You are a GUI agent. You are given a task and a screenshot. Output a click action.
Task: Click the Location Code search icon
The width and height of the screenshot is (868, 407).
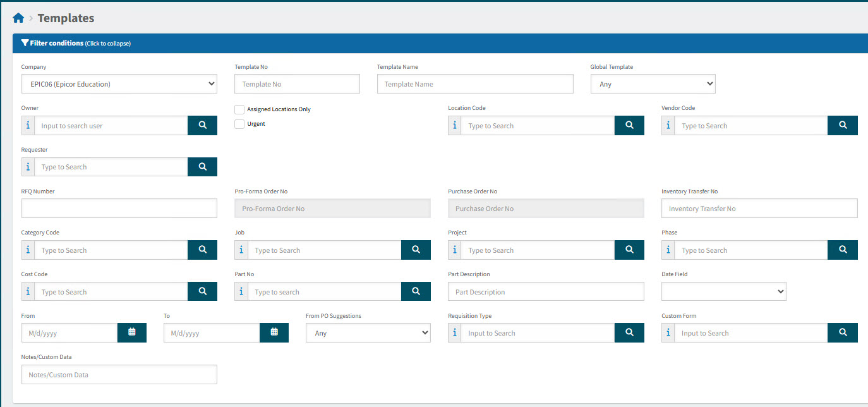click(629, 125)
